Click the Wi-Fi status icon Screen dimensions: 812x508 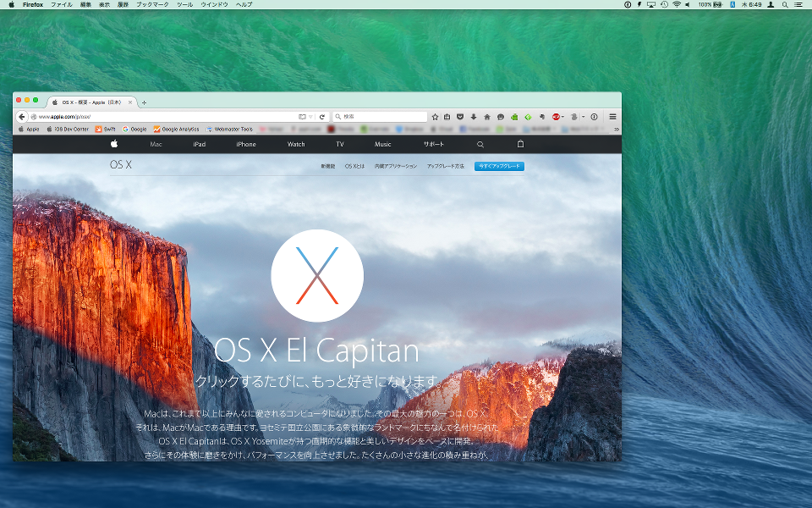677,5
